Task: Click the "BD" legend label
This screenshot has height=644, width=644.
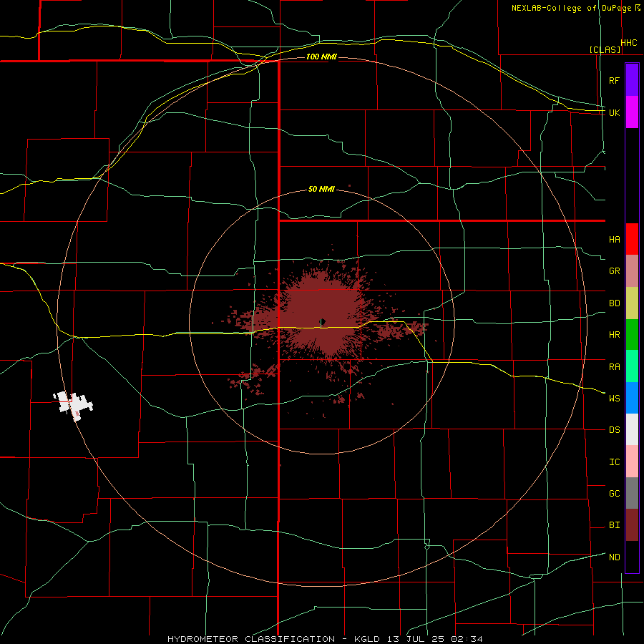Action: point(614,303)
